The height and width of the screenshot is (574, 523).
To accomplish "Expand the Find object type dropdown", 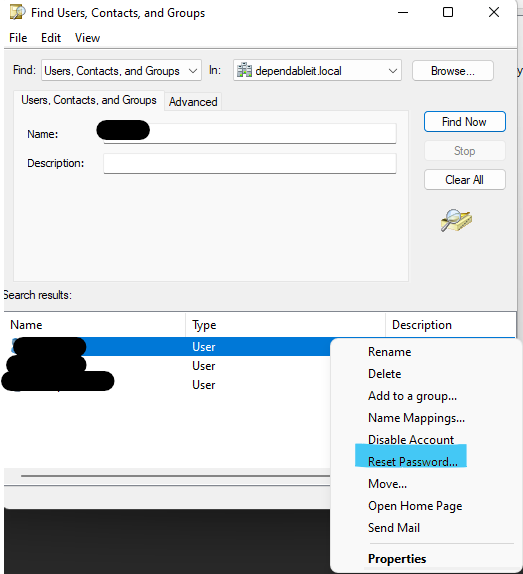I will click(x=121, y=70).
